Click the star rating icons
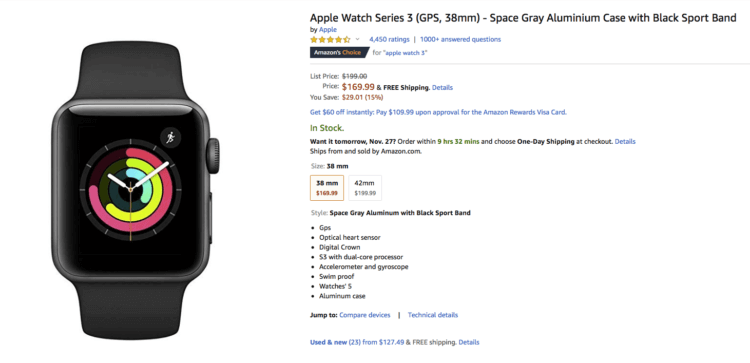The width and height of the screenshot is (750, 363). click(330, 39)
